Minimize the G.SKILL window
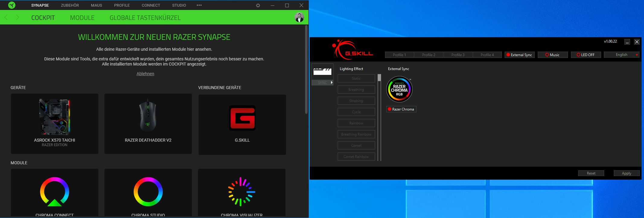Screen dimensions: 644x218 [627, 42]
